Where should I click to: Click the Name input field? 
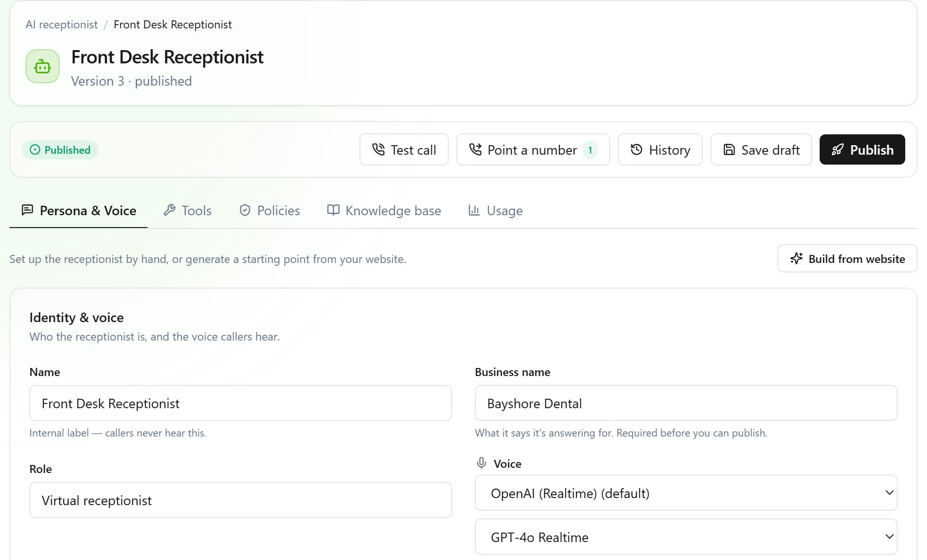click(x=240, y=403)
